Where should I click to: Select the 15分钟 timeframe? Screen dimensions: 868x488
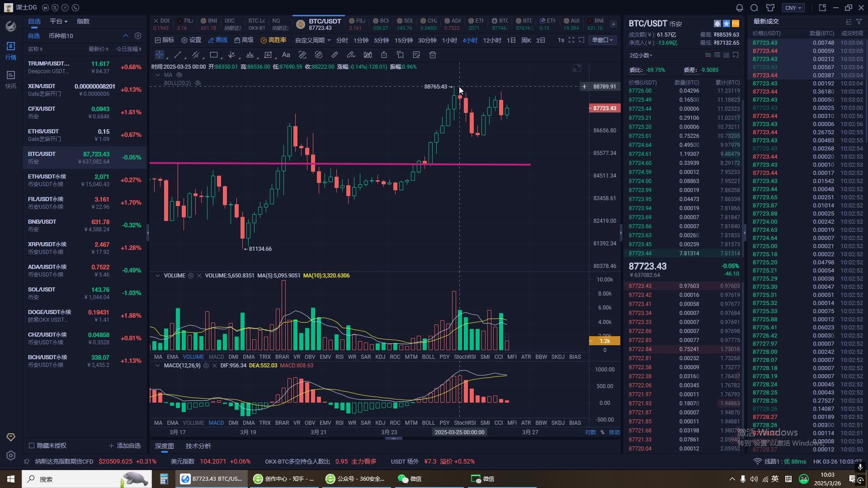coord(403,40)
